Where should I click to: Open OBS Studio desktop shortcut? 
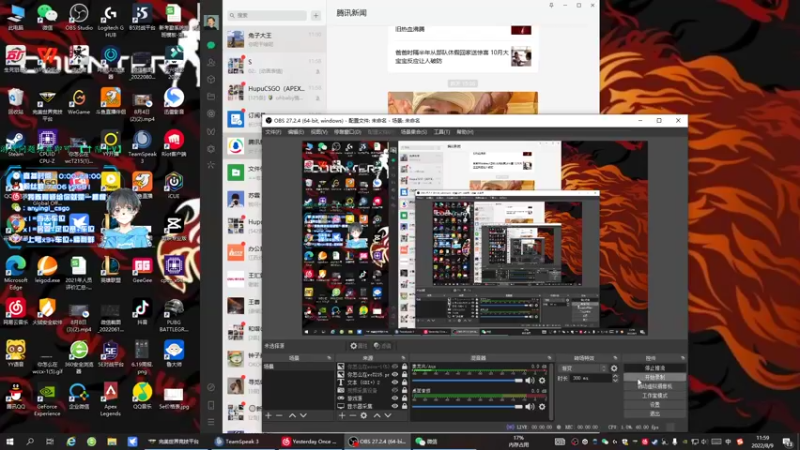click(79, 17)
